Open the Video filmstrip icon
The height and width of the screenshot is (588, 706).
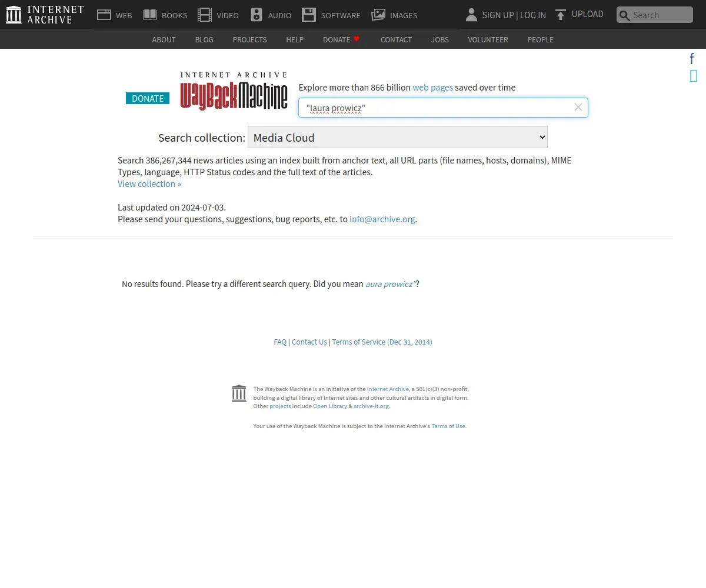(205, 15)
